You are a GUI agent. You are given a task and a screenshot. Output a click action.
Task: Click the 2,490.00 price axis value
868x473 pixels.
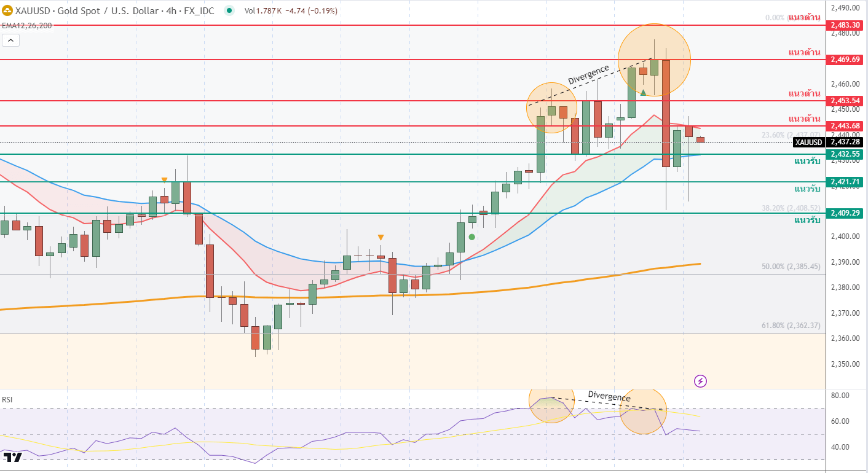coord(845,7)
